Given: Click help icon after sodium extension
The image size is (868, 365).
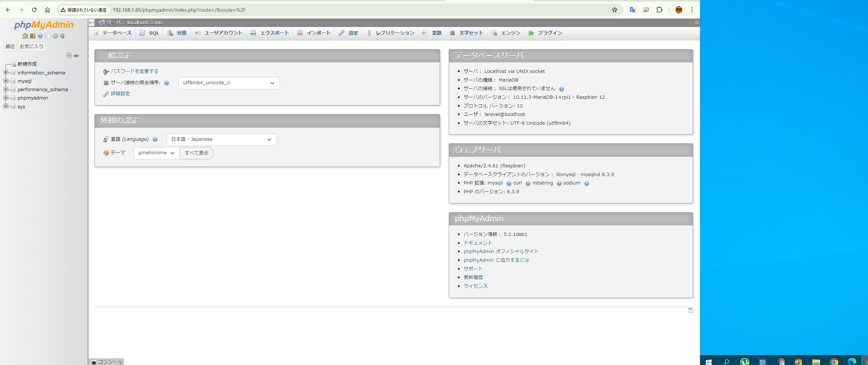Looking at the screenshot, I should point(587,183).
